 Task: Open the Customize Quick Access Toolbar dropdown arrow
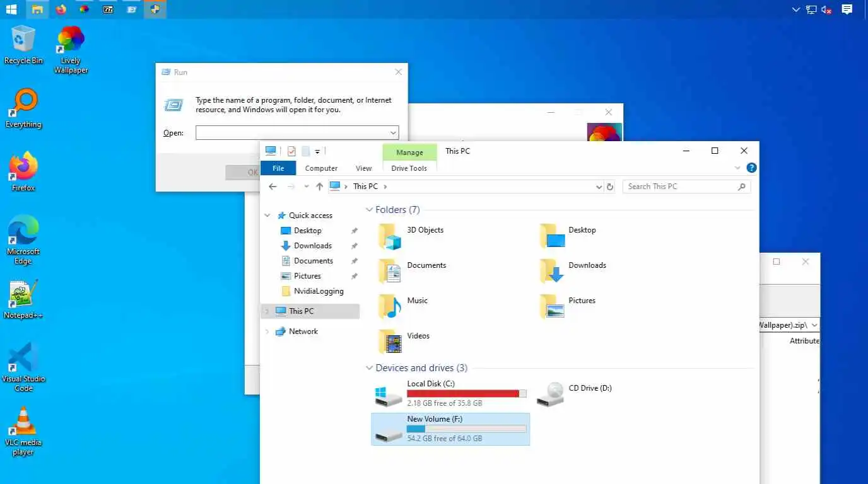tap(317, 151)
